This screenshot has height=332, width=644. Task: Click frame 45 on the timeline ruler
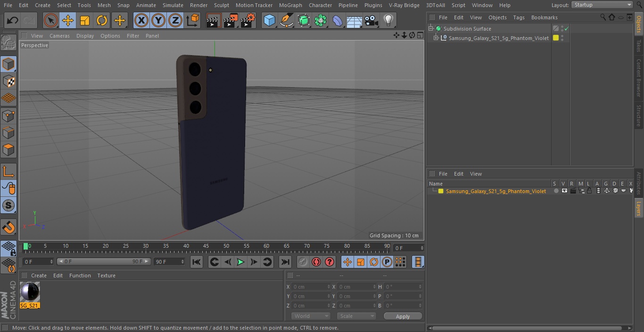206,246
